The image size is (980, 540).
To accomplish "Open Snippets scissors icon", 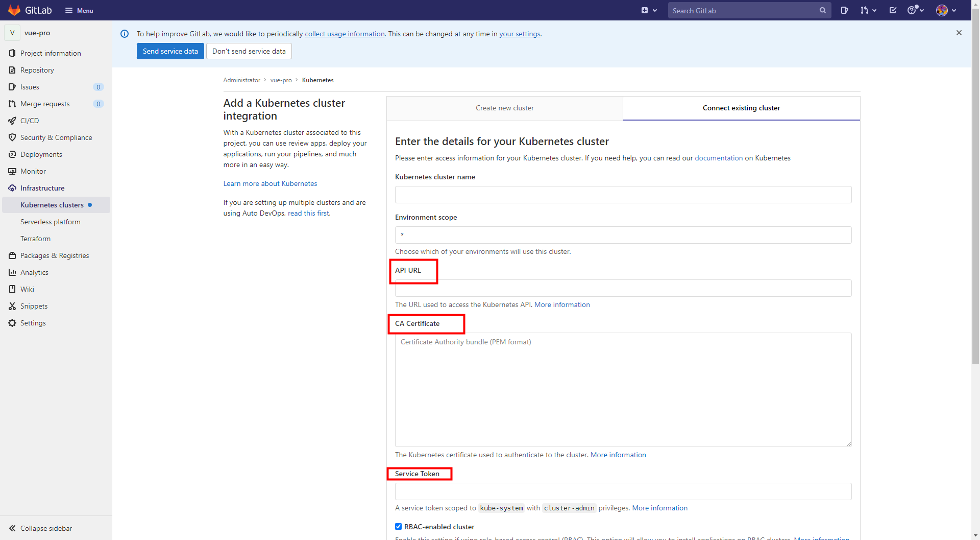I will [x=12, y=306].
